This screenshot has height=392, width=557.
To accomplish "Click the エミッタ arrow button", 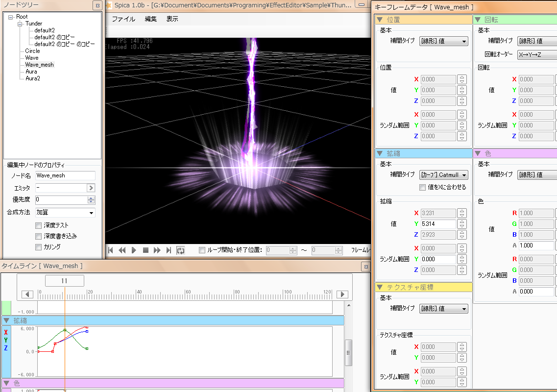I will 91,188.
